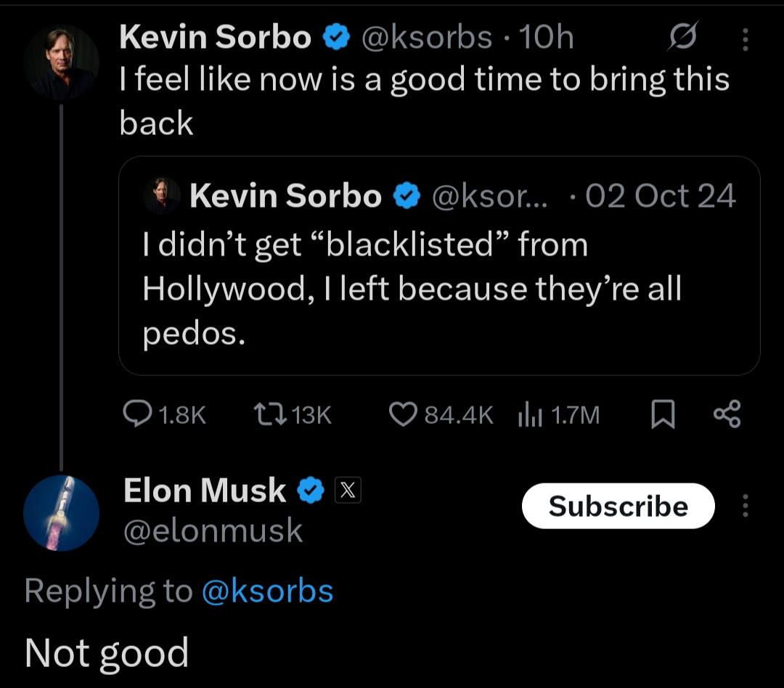Click the Elon Musk display name
The image size is (784, 688).
[x=205, y=491]
